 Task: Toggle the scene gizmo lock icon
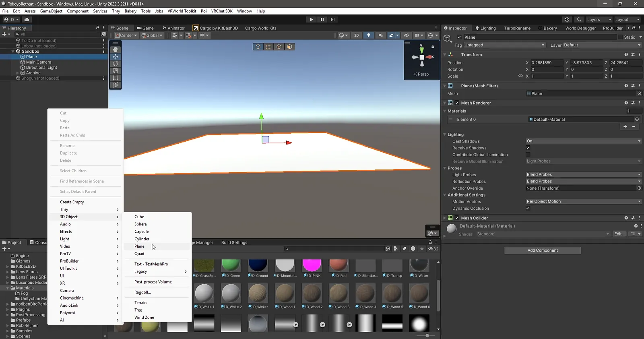[x=433, y=47]
